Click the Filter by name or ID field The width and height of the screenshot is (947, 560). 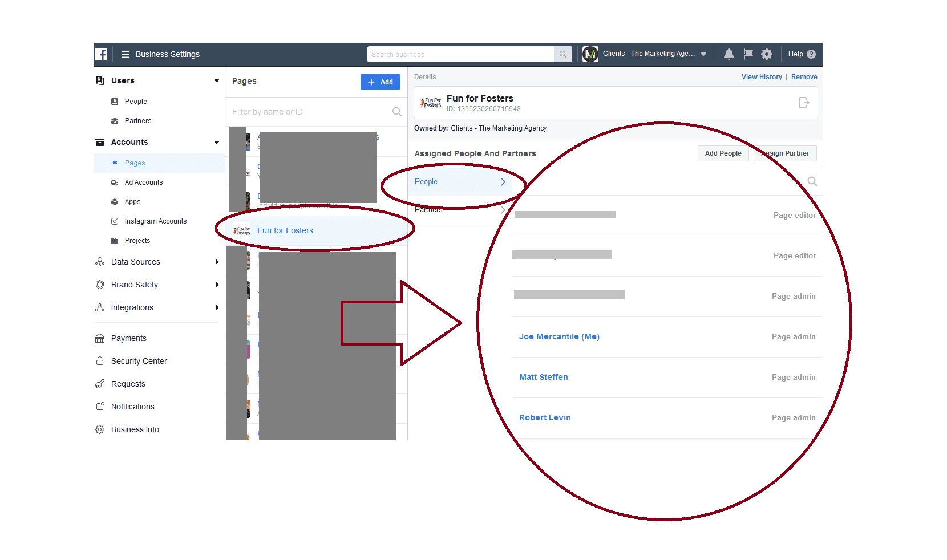(308, 112)
